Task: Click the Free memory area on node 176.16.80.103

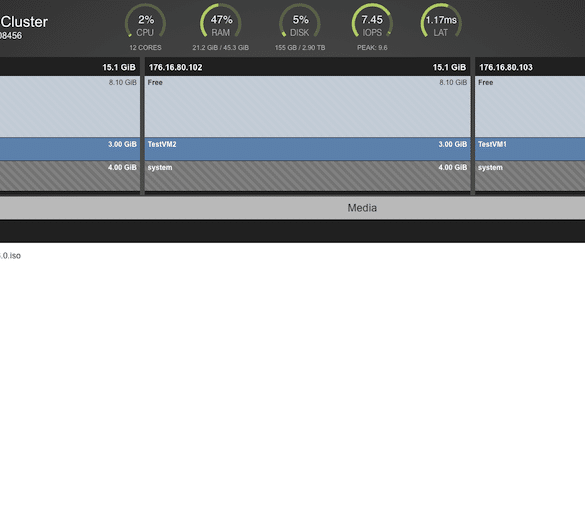Action: click(x=530, y=106)
